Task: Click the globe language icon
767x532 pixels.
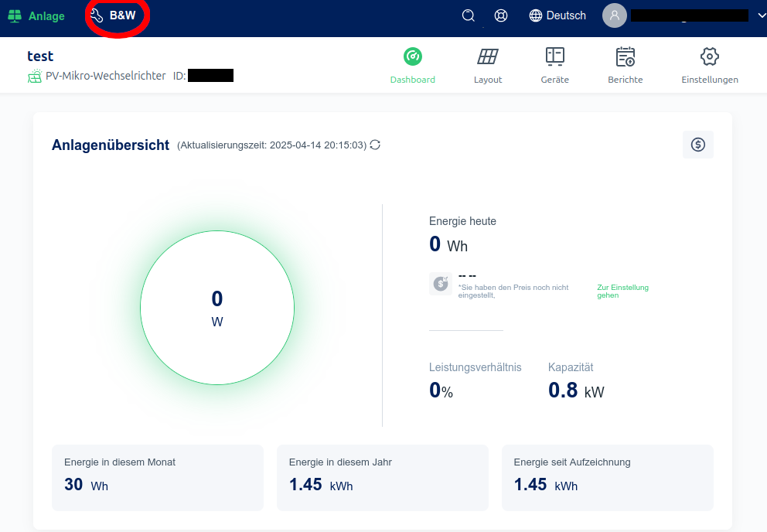Action: 536,15
